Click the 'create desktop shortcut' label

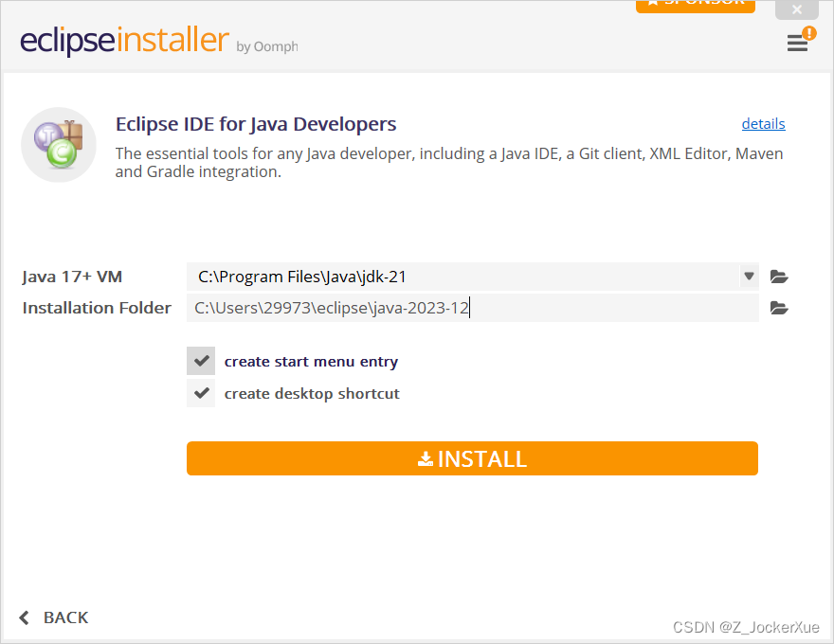(x=312, y=394)
